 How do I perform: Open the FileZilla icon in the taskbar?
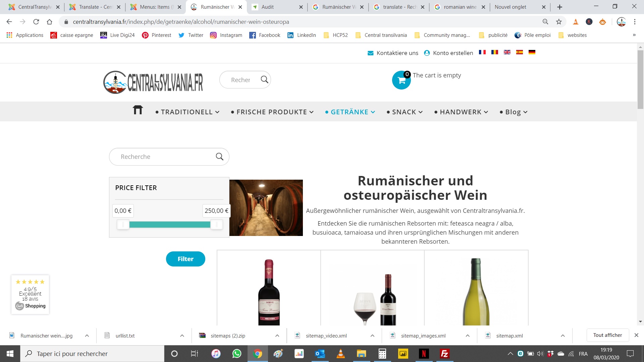pos(444,354)
